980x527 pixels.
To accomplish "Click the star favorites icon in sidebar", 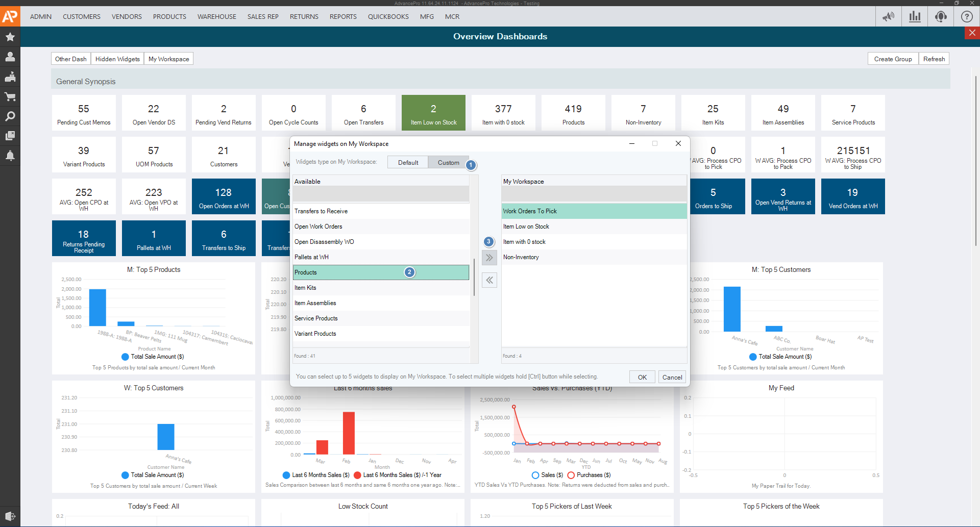I will (10, 37).
